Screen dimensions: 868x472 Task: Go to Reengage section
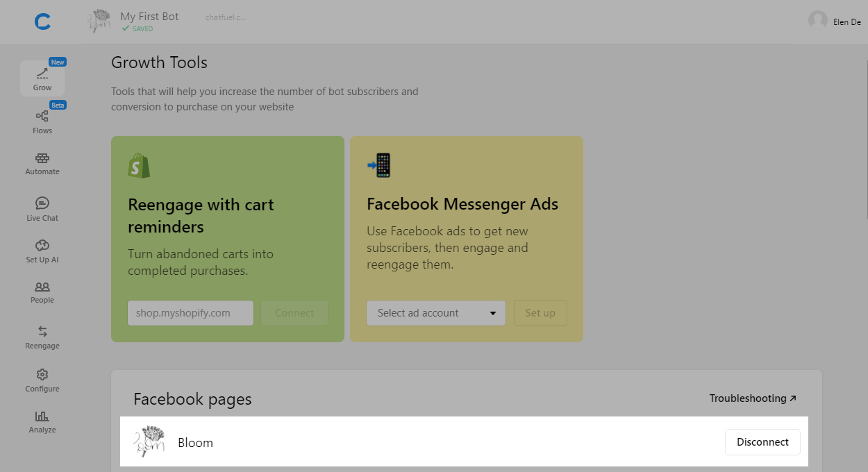(42, 337)
